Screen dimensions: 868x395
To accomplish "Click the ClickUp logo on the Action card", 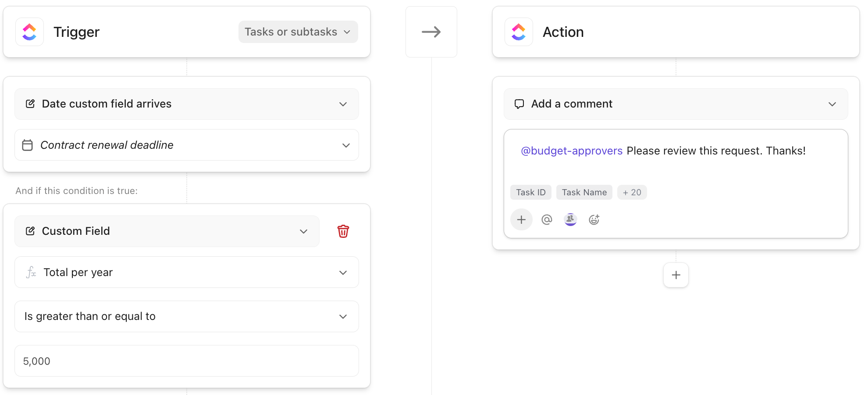I will point(518,32).
